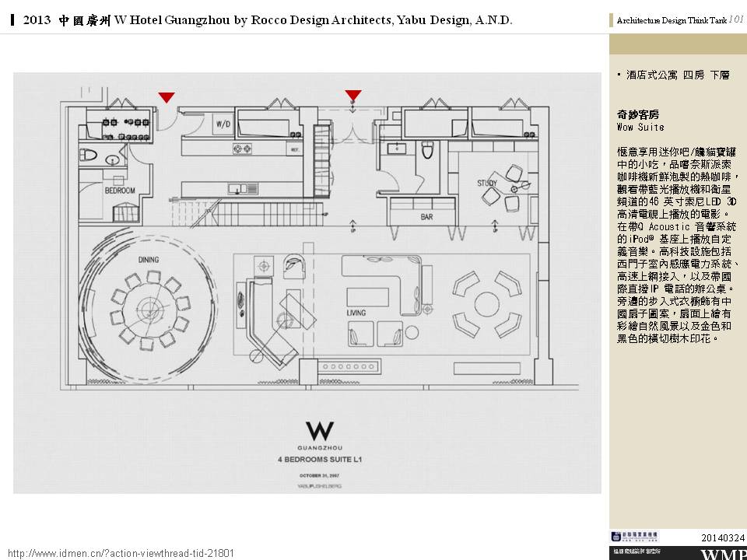The height and width of the screenshot is (560, 747).
Task: Click the Wow Suite subtitle text
Action: (x=640, y=127)
